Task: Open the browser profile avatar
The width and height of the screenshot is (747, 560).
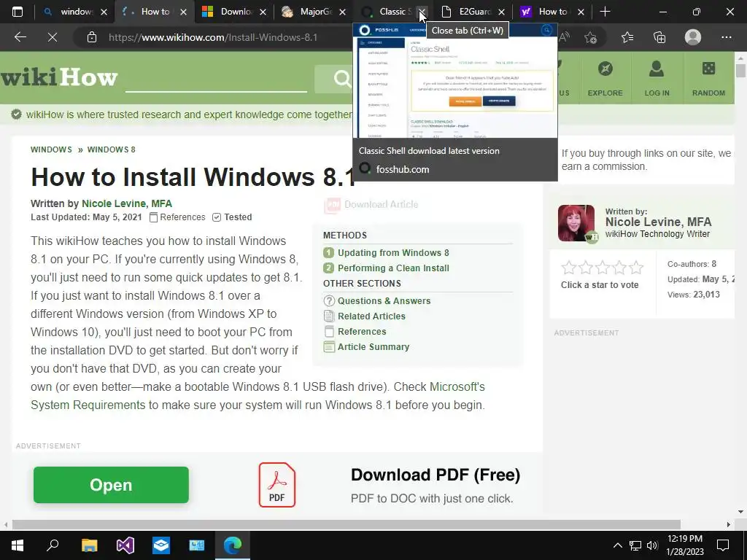Action: 693,37
